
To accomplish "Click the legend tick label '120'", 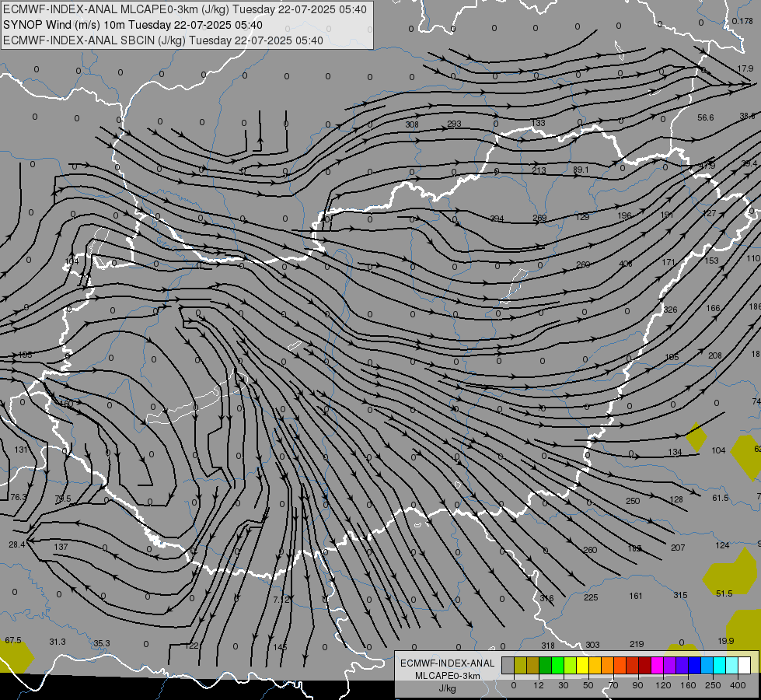I will tap(663, 685).
